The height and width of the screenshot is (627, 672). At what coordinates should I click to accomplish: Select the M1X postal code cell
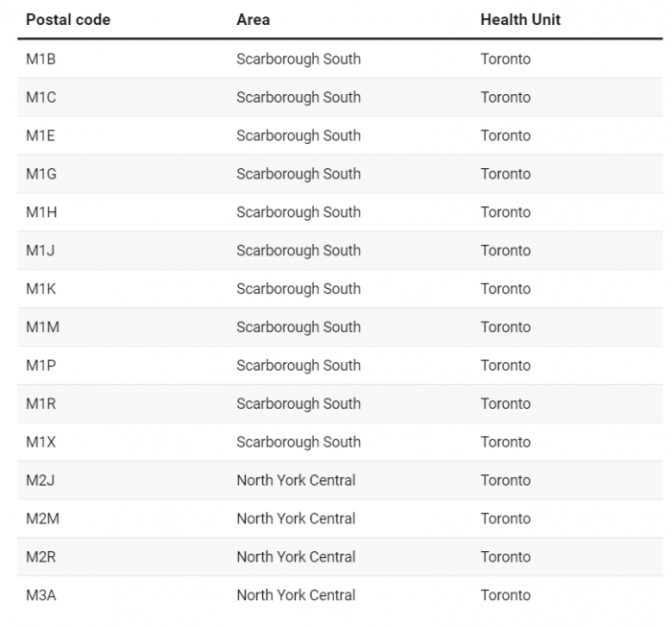pyautogui.click(x=41, y=442)
